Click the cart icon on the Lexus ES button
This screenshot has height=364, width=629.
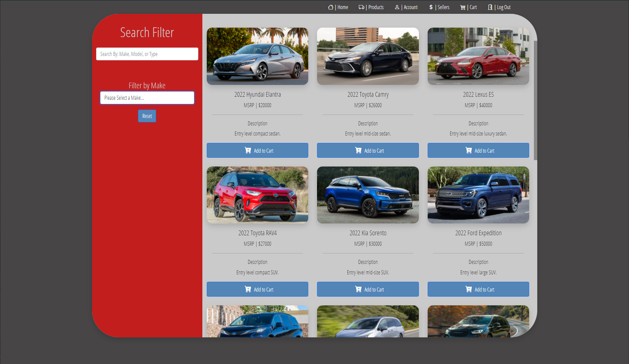[x=468, y=150]
